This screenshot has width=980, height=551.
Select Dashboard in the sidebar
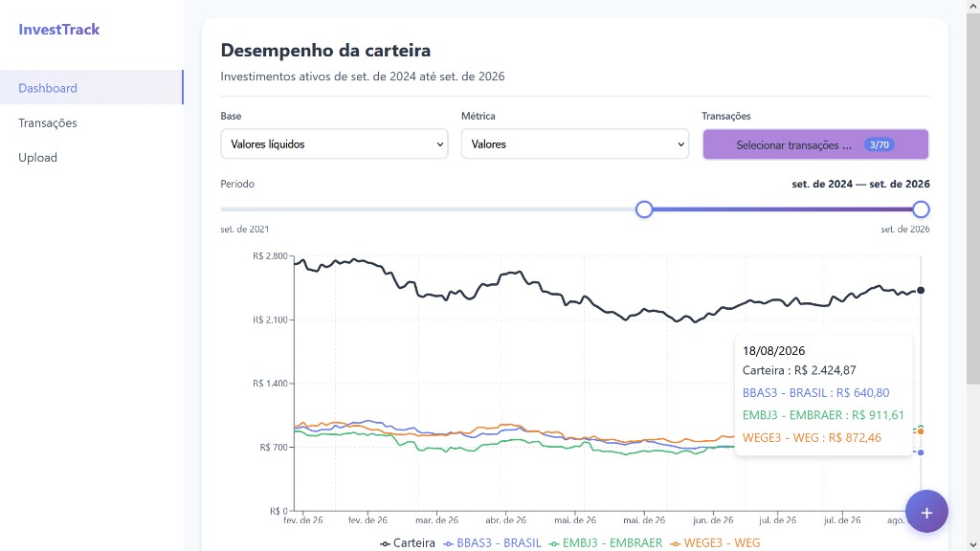coord(91,87)
